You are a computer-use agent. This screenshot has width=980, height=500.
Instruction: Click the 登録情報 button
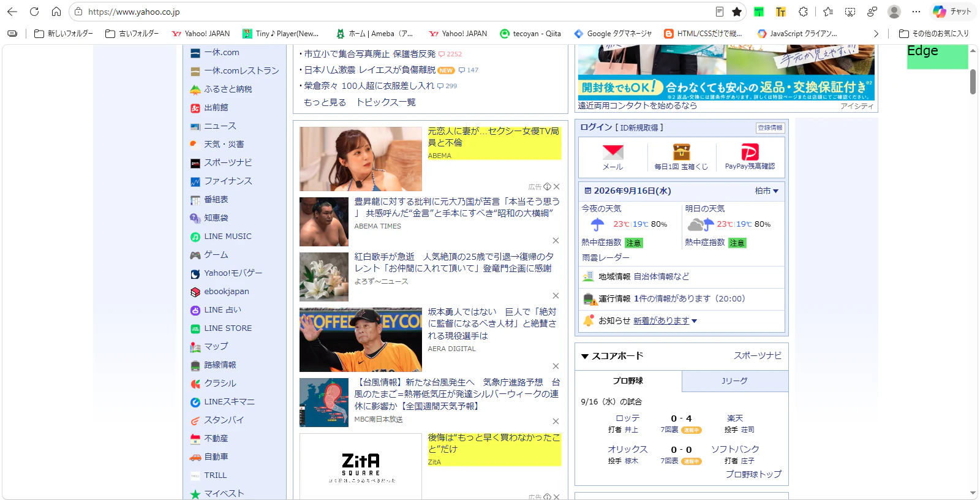click(770, 127)
